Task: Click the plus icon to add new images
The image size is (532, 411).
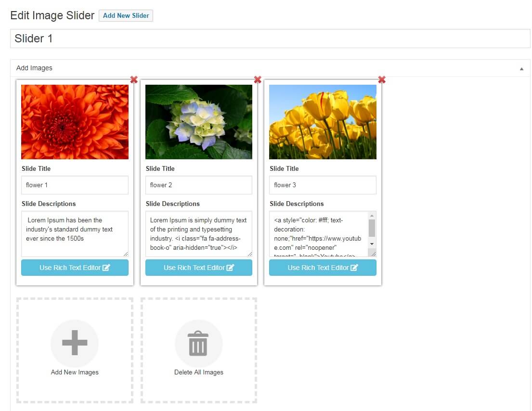Action: tap(75, 344)
